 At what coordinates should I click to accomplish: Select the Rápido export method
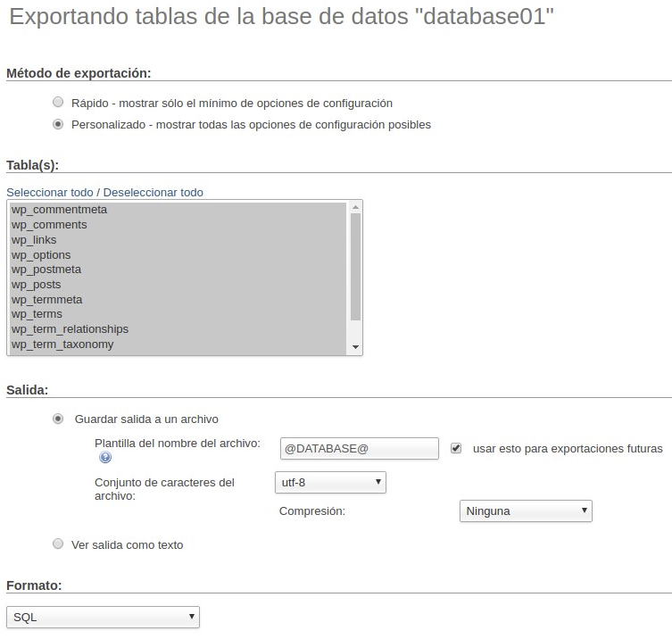point(58,102)
